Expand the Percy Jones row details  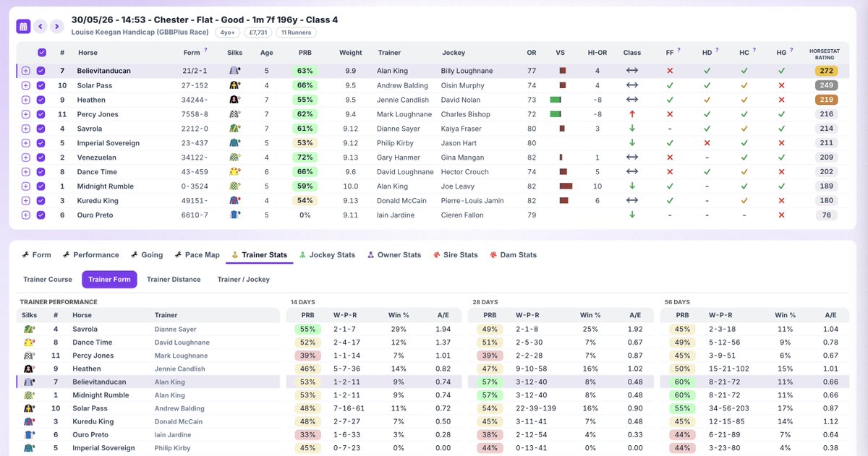tap(26, 114)
